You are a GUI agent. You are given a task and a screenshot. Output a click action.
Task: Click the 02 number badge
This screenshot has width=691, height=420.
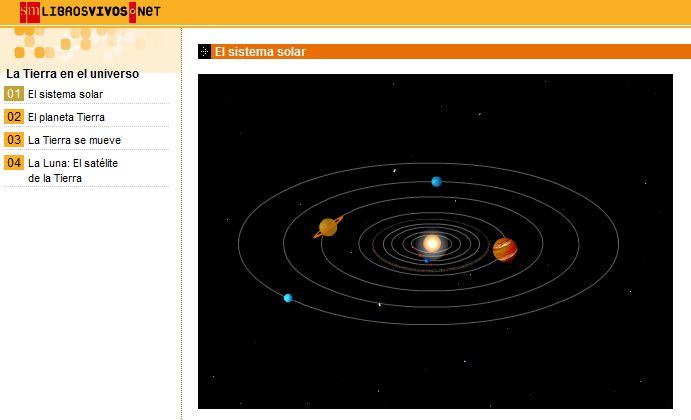[x=14, y=117]
